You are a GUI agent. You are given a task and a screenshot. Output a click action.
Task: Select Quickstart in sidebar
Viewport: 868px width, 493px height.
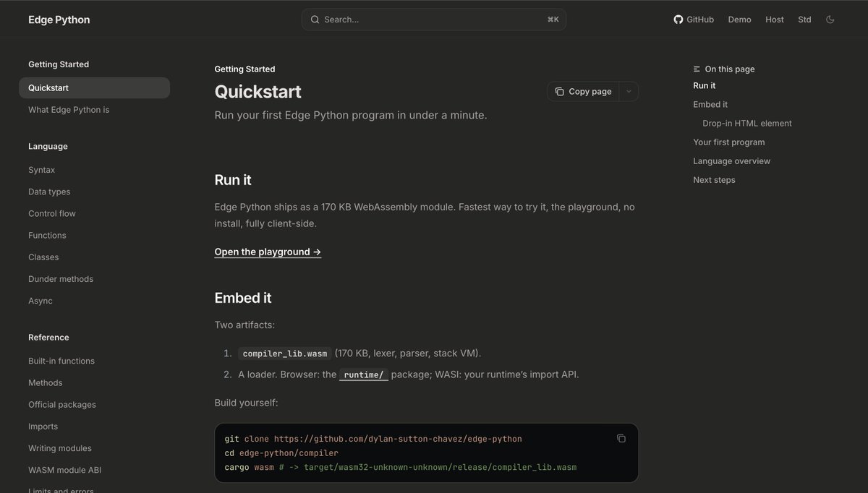pos(94,88)
